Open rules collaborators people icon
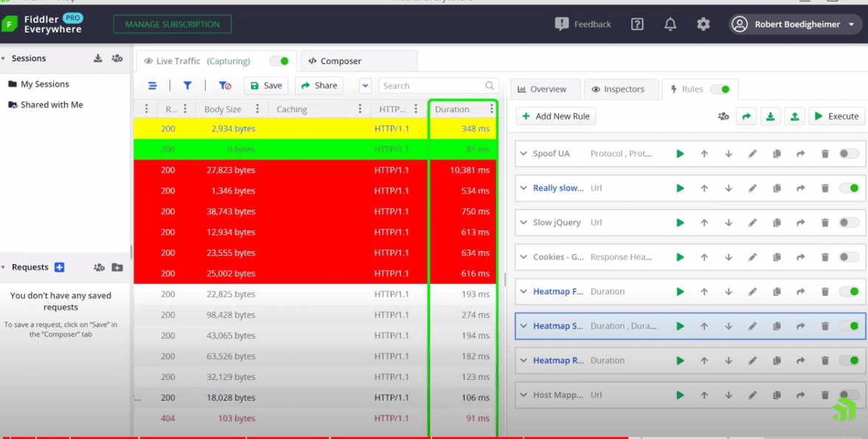Viewport: 868px width, 439px height. [x=723, y=117]
